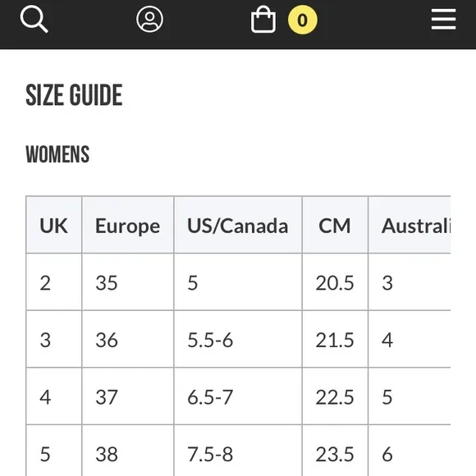Viewport: 476px width, 476px height.
Task: Open the search magnifier icon
Action: point(34,19)
